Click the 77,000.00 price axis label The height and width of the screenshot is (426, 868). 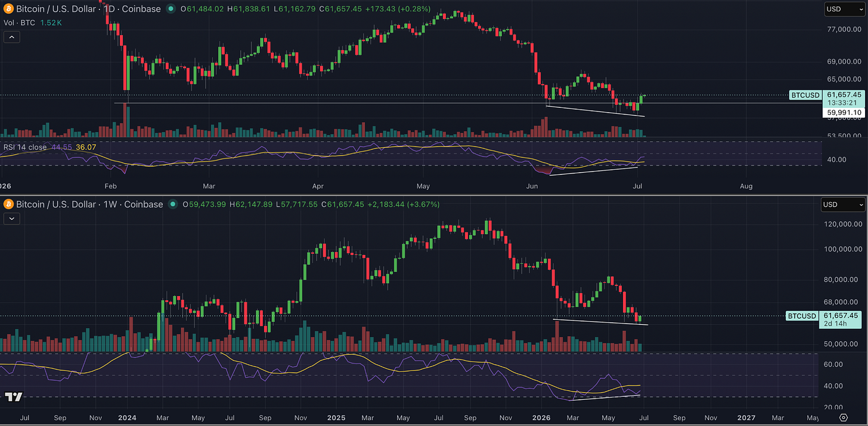pos(844,29)
